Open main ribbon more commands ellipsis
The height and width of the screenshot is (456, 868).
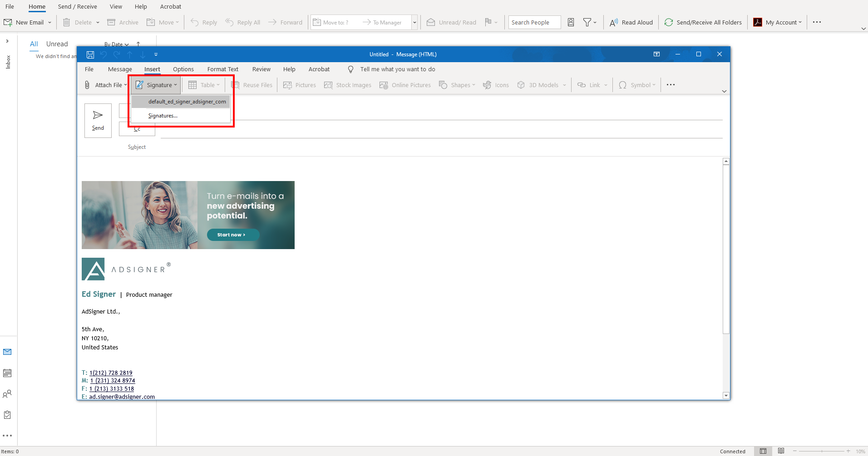pyautogui.click(x=817, y=22)
